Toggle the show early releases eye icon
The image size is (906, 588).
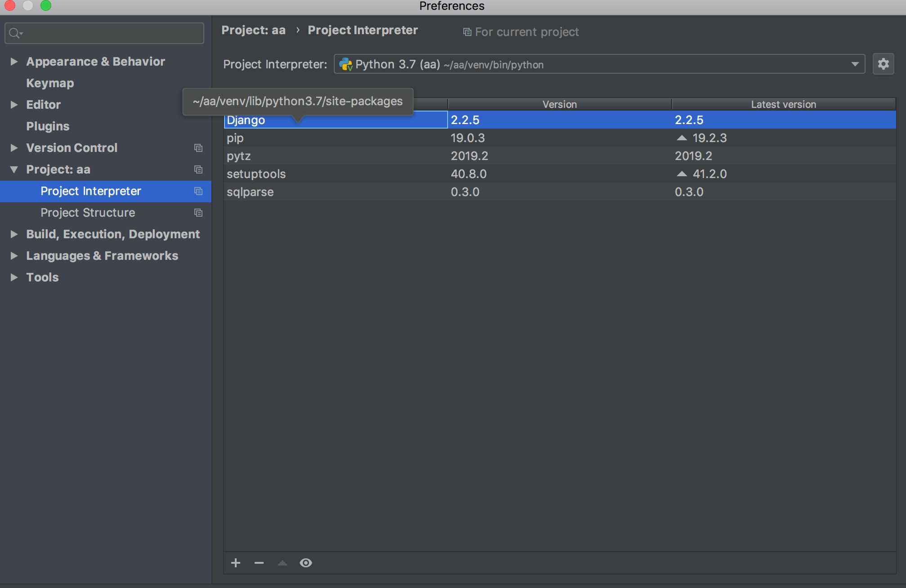click(306, 563)
